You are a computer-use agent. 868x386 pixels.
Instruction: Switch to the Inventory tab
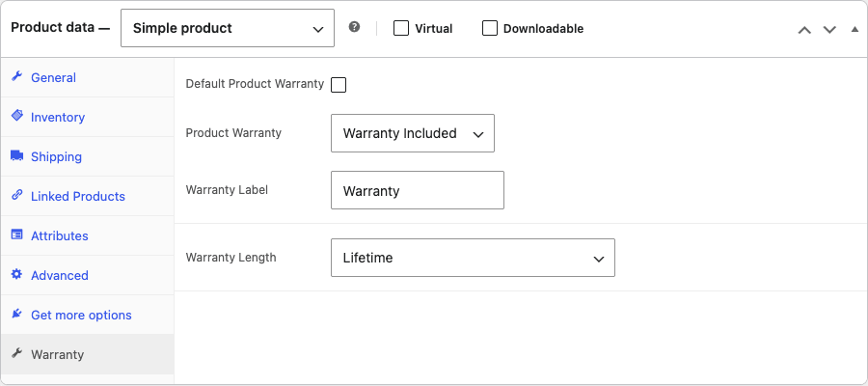[88, 118]
